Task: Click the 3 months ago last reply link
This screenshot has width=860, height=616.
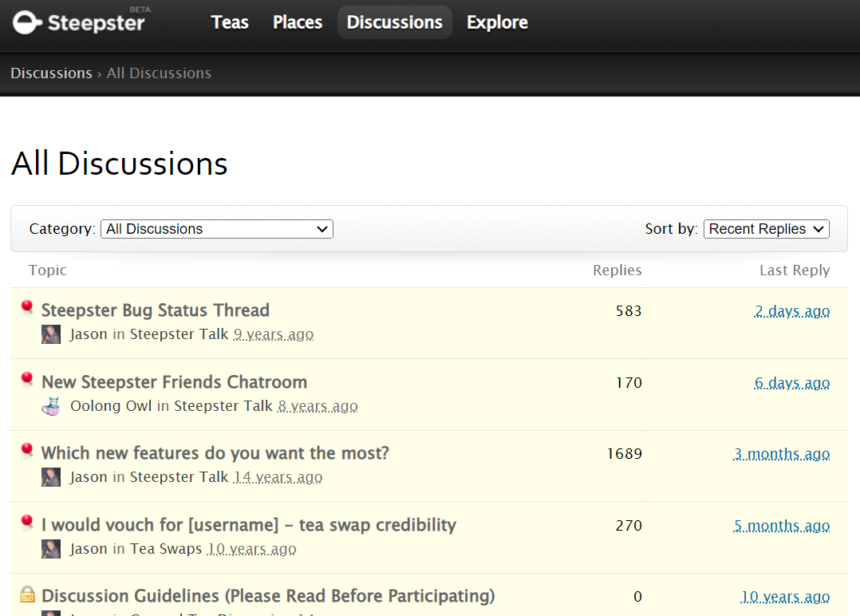Action: click(782, 454)
